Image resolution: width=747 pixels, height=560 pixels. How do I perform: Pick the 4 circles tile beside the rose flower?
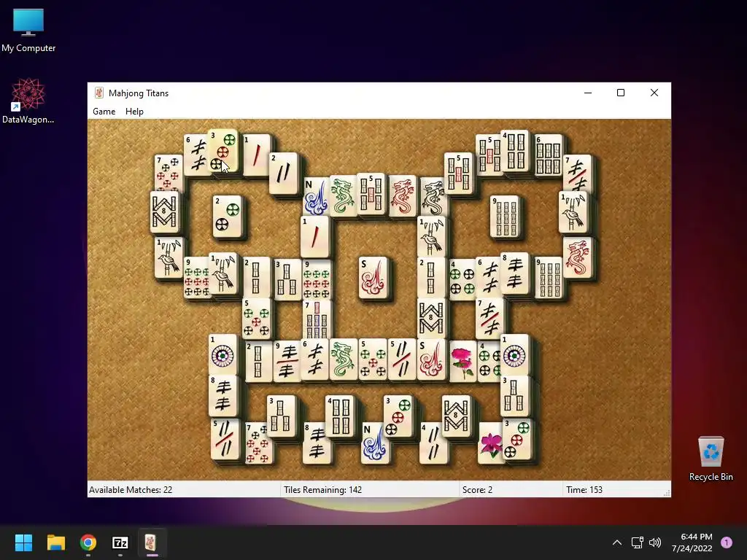point(488,360)
